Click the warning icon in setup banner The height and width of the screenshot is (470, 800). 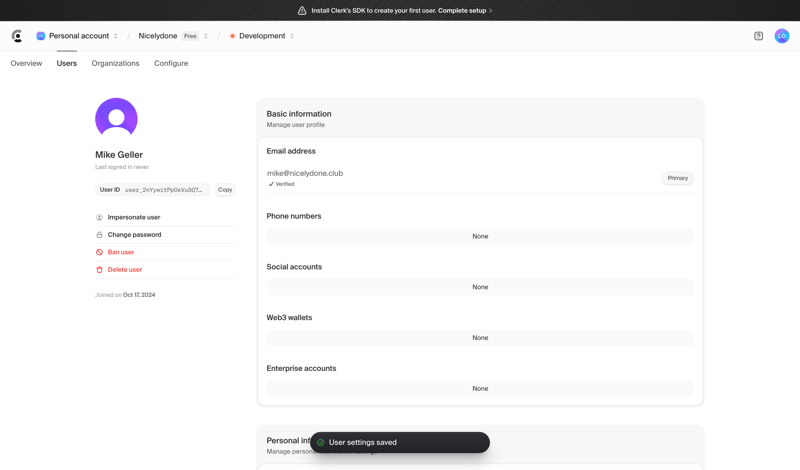[x=302, y=10]
